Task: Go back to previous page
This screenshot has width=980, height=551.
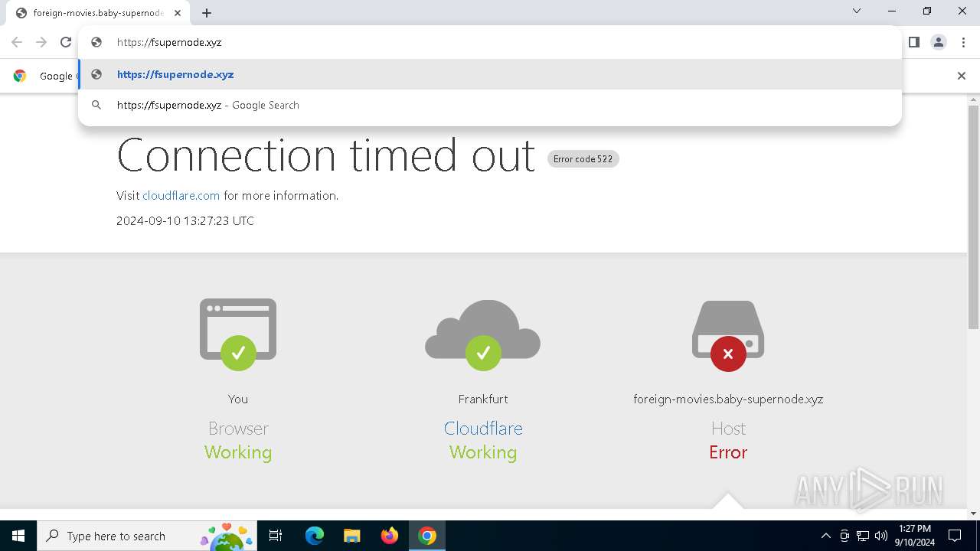Action: click(x=17, y=42)
